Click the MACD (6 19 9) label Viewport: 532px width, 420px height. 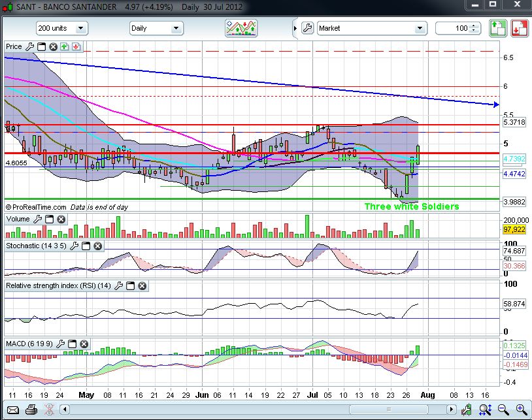pyautogui.click(x=29, y=344)
